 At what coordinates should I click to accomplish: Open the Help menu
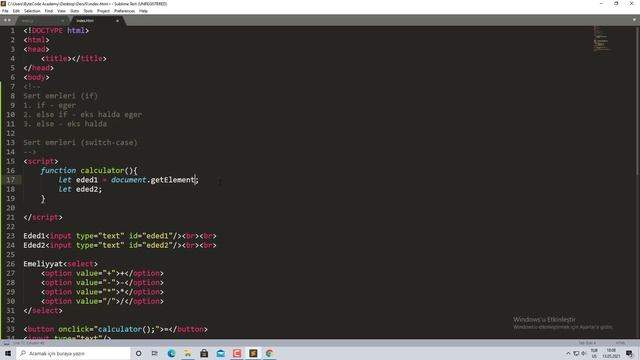coord(143,11)
